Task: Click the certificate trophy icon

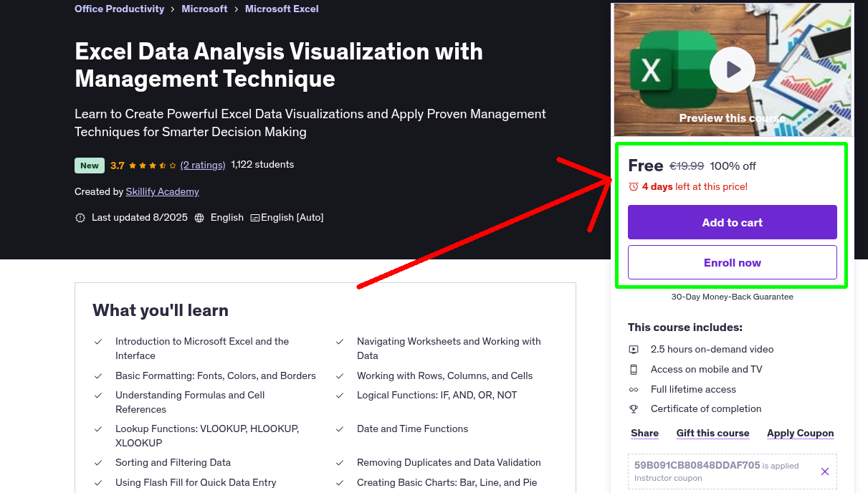Action: click(x=634, y=409)
